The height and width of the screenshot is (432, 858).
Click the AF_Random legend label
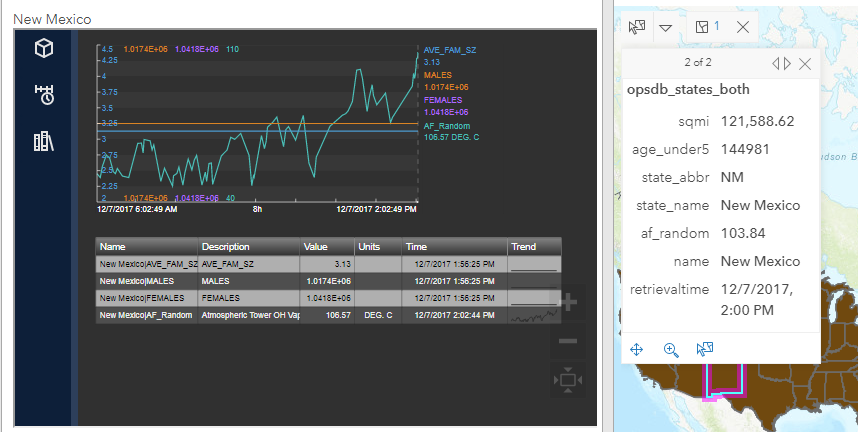click(x=447, y=126)
